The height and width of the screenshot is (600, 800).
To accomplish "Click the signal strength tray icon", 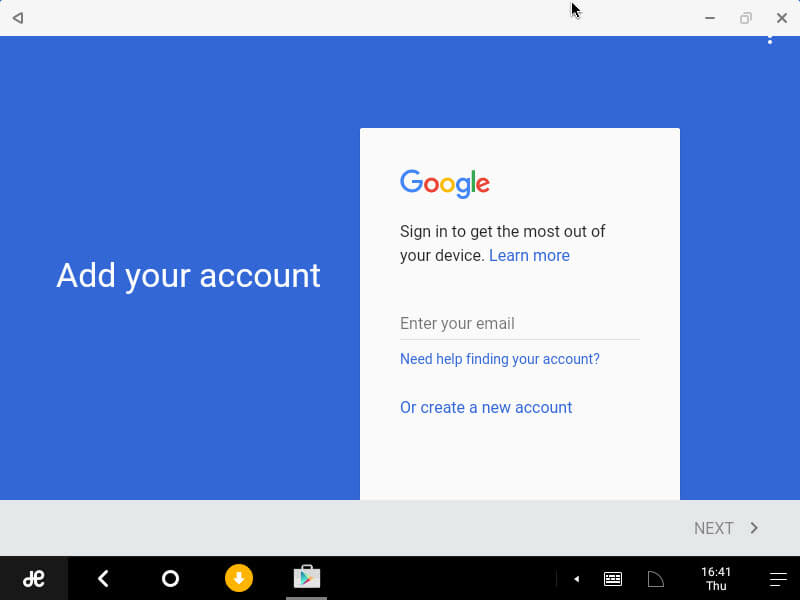I will pyautogui.click(x=656, y=579).
